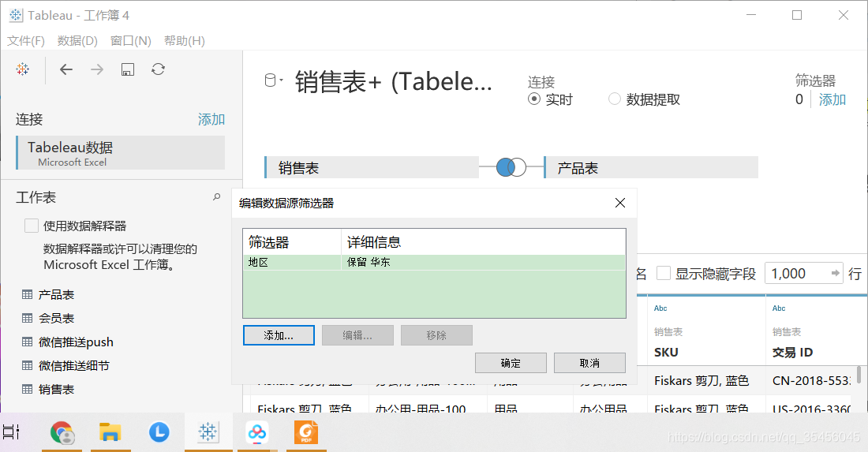Click the 交易 ID column header
The width and height of the screenshot is (868, 452).
click(x=792, y=353)
